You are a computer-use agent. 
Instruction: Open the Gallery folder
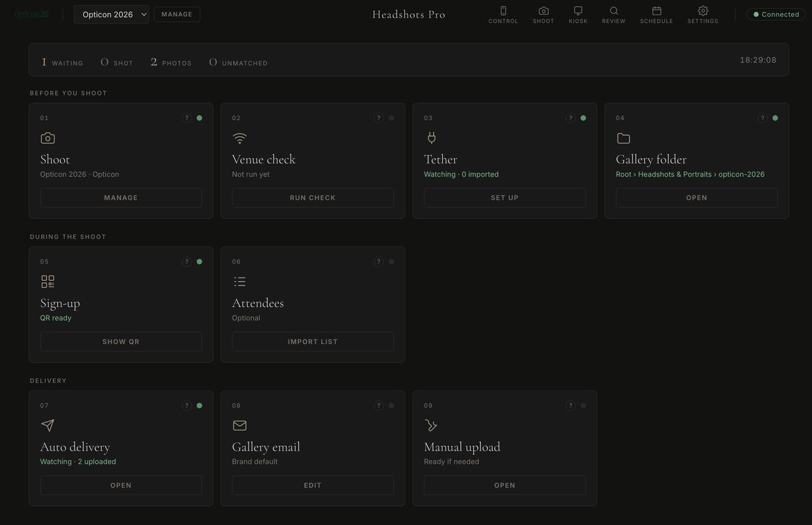coord(696,198)
